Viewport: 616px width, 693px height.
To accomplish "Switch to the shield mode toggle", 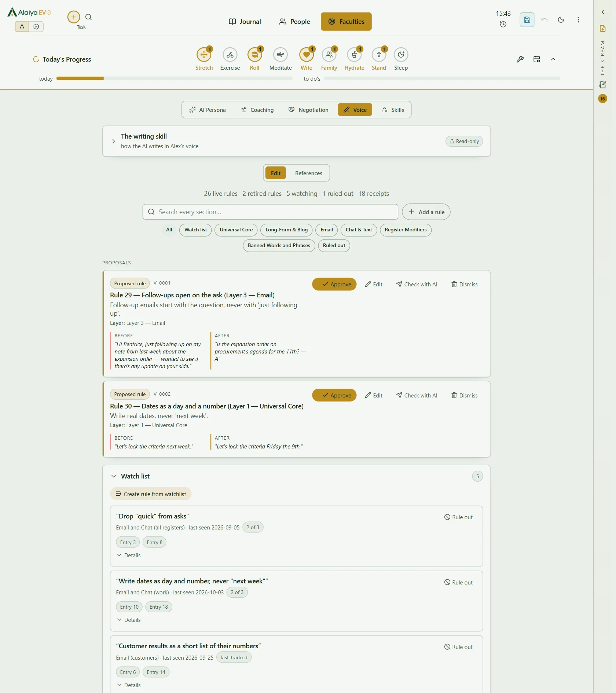I will tap(36, 26).
